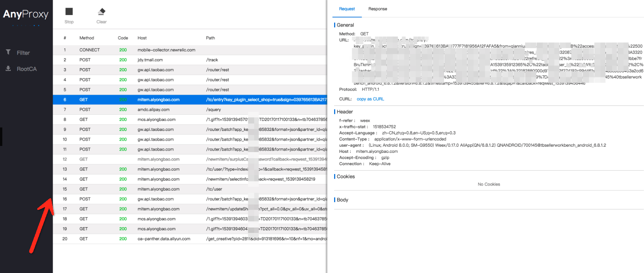This screenshot has width=644, height=273.
Task: Switch to the Response tab
Action: coord(378,9)
